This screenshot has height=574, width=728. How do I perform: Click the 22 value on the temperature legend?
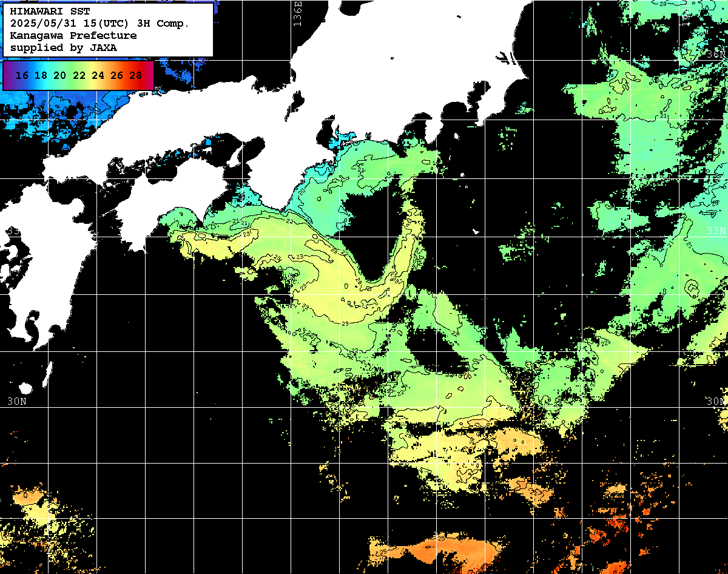[79, 75]
